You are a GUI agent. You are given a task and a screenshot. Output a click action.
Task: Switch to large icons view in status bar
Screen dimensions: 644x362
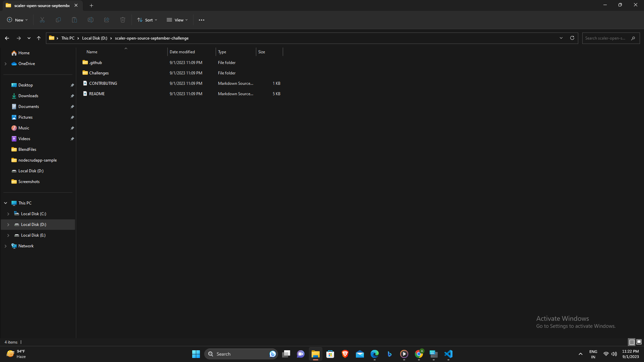pos(639,342)
